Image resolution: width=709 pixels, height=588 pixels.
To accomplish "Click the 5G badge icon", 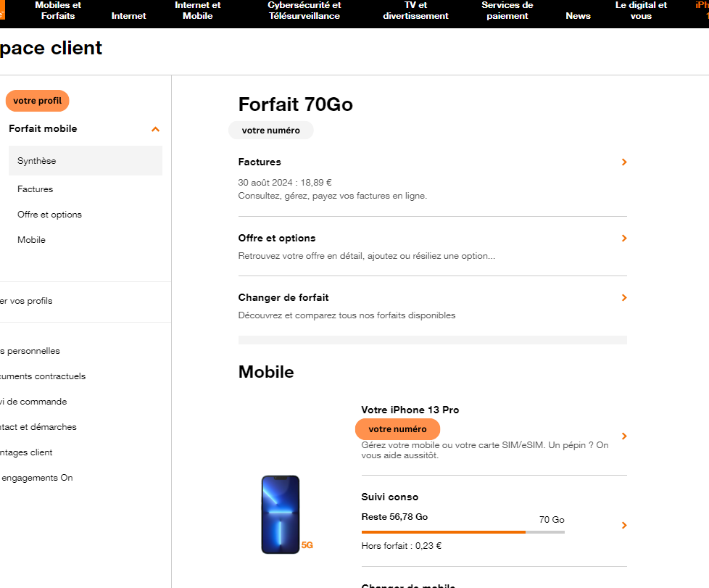I will 307,545.
